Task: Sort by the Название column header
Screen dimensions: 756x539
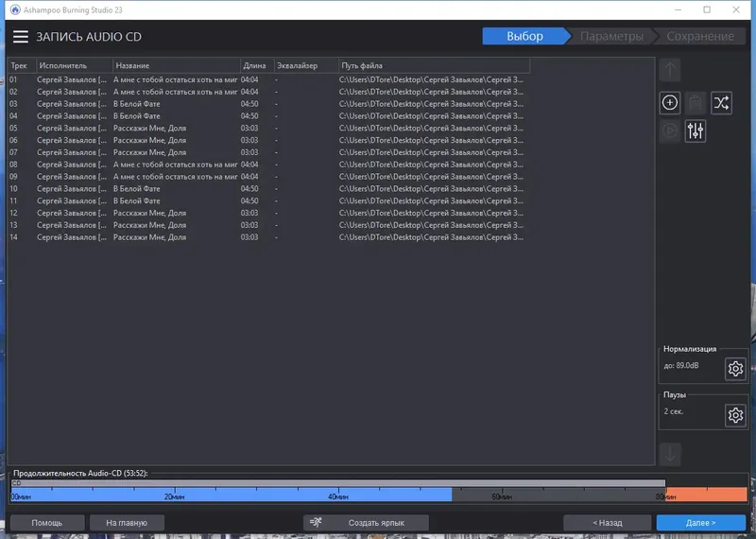Action: pos(177,65)
